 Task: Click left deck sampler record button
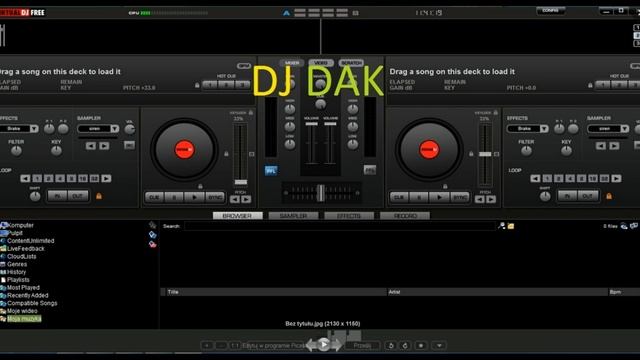tap(129, 145)
